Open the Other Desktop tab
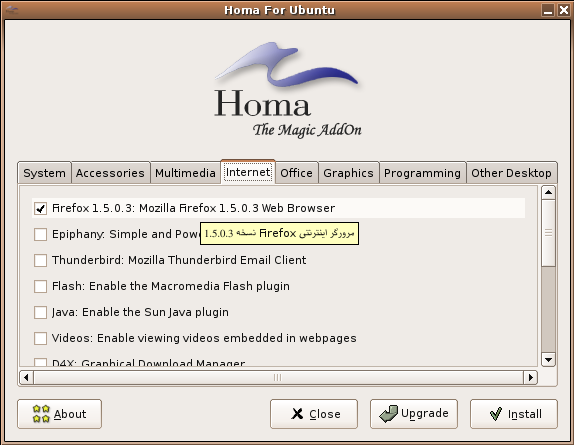The image size is (574, 445). tap(511, 173)
